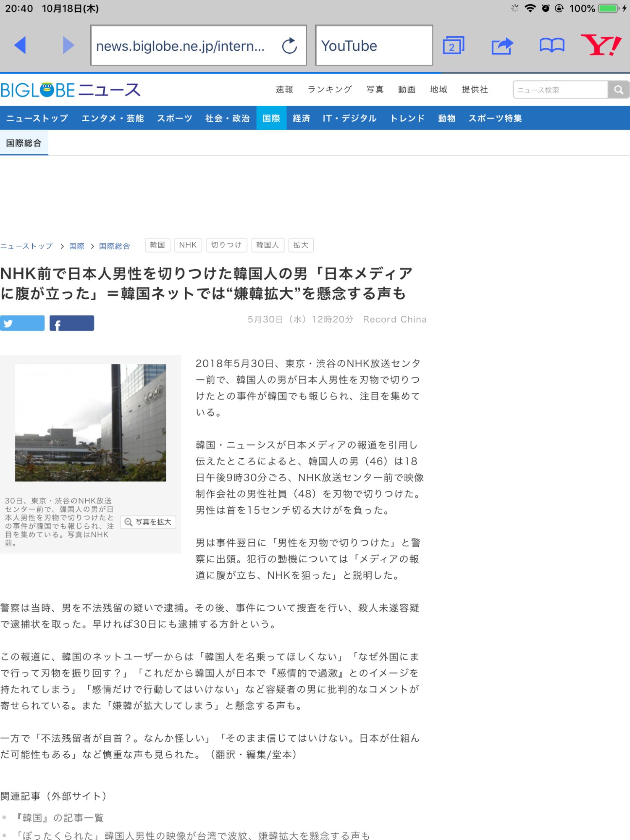Click the BIGLOBE ニュース logo
Image resolution: width=630 pixels, height=840 pixels.
[71, 90]
